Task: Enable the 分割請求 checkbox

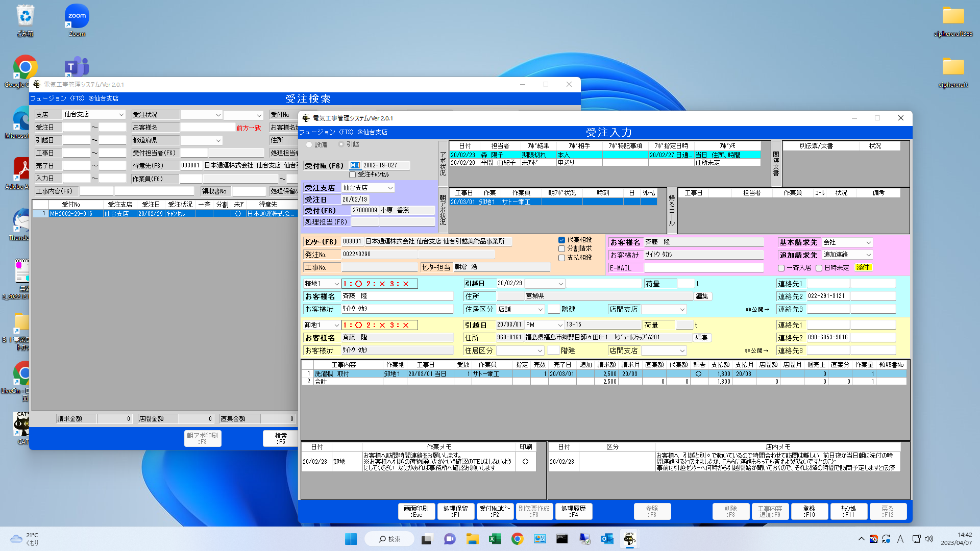Action: (x=561, y=249)
